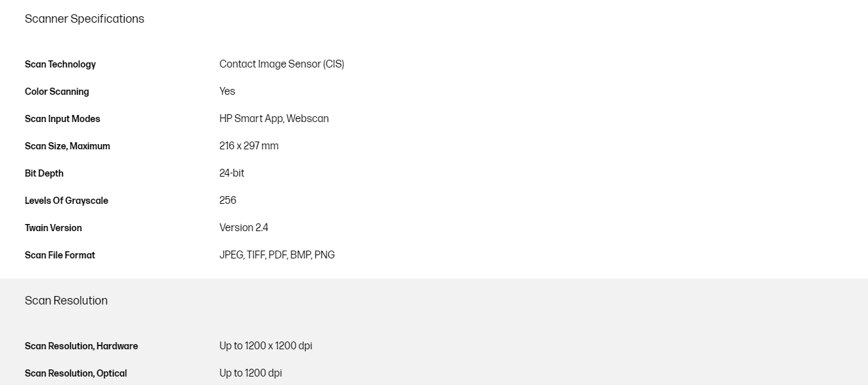Click the Scan Resolution, Hardware label
This screenshot has width=868, height=385.
81,346
